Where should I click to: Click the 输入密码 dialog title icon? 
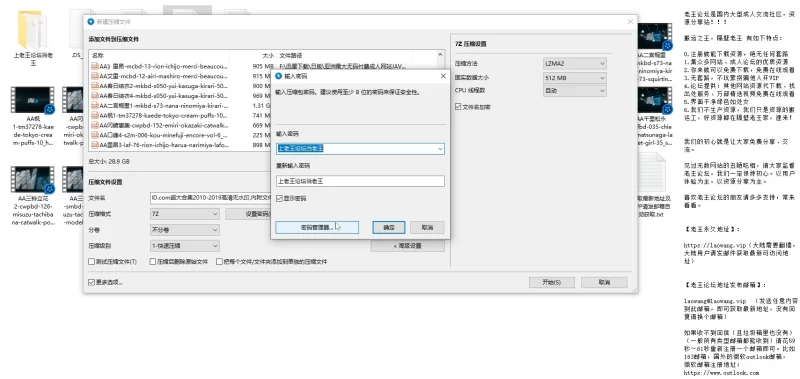click(279, 77)
